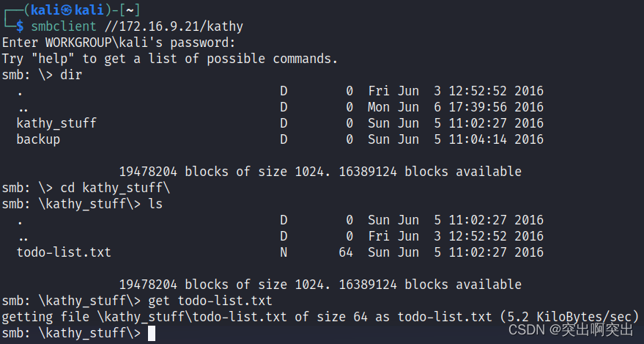This screenshot has width=644, height=344.
Task: Click todo-list.txt in the file listing
Action: tap(64, 252)
